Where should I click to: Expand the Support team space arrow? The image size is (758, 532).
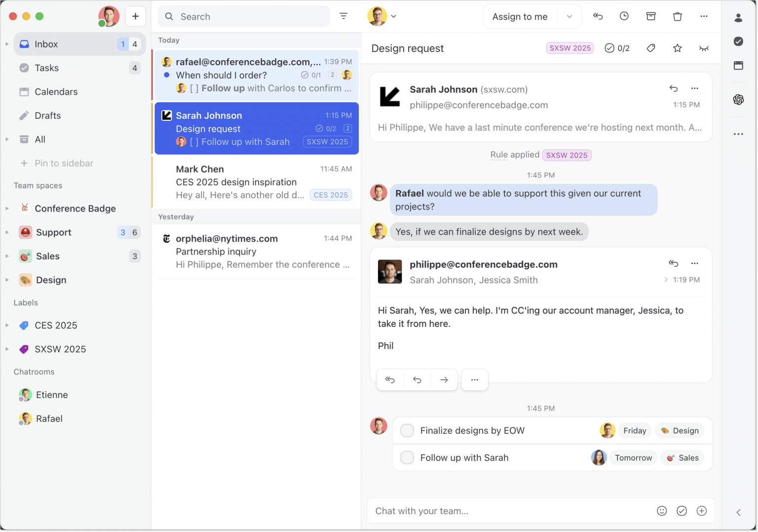tap(7, 232)
